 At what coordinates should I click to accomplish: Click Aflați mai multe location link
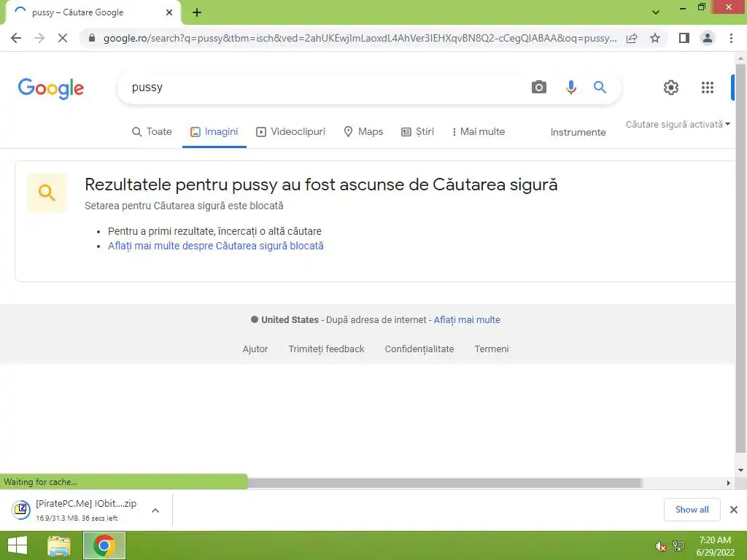click(467, 320)
